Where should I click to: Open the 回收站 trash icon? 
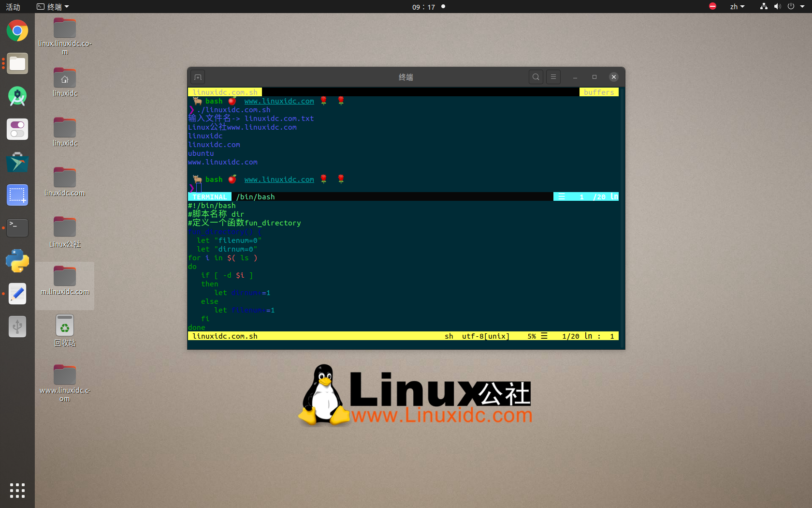click(65, 331)
